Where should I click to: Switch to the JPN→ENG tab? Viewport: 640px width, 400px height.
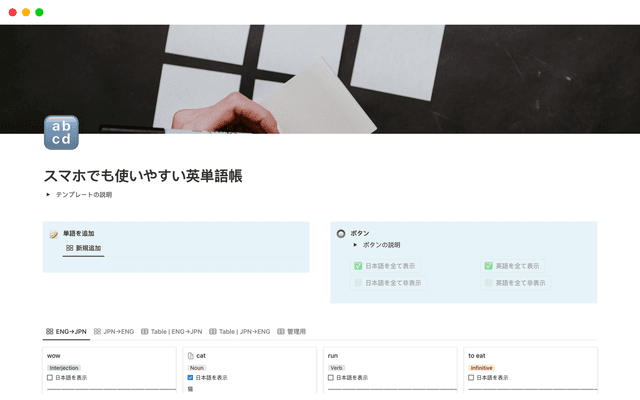pos(113,331)
